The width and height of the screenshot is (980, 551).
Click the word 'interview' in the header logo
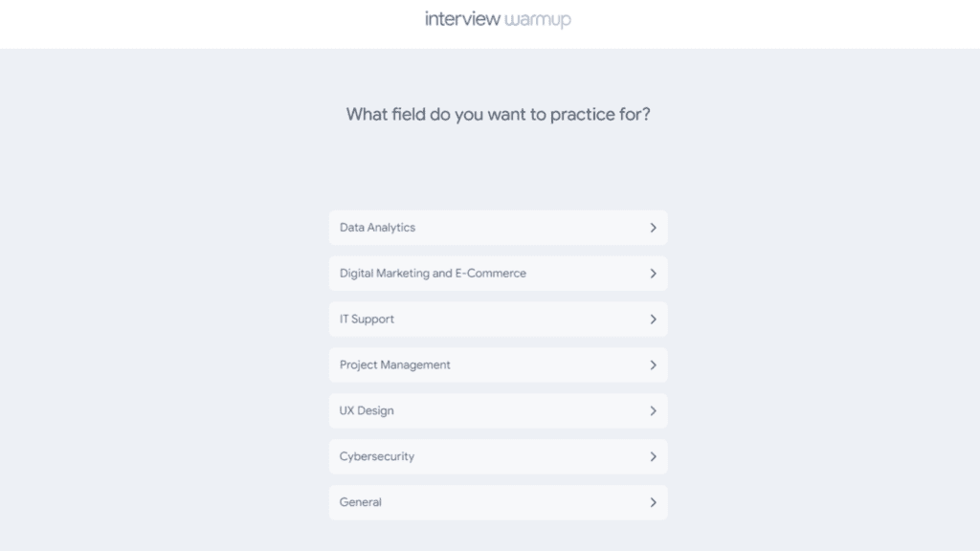click(x=459, y=18)
